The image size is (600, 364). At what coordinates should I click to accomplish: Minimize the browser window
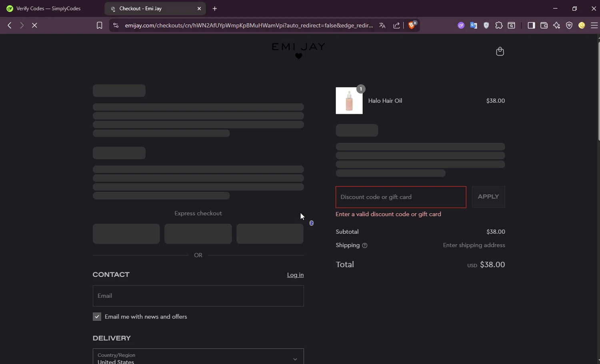555,8
